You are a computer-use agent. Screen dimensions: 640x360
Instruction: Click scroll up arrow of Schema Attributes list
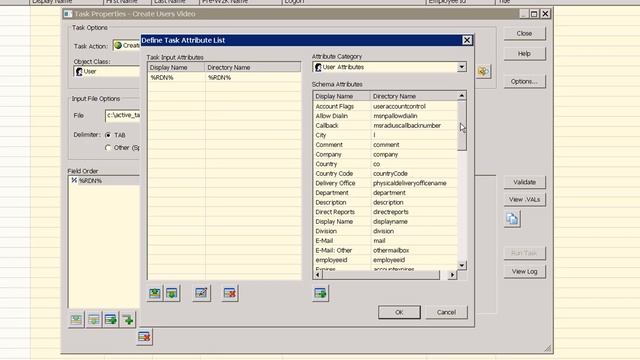(462, 96)
